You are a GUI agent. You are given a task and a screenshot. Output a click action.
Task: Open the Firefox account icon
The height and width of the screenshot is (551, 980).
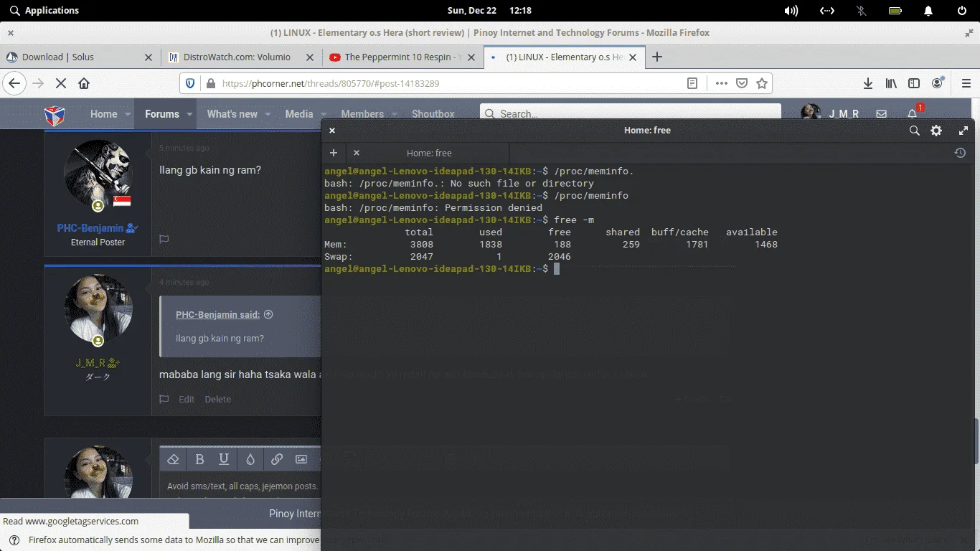[x=938, y=83]
